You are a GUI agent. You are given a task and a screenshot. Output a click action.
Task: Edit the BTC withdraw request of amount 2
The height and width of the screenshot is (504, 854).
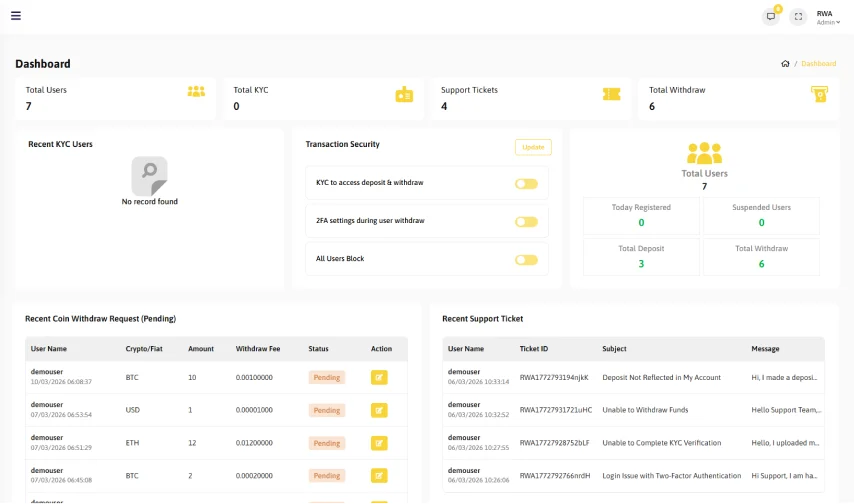pyautogui.click(x=379, y=476)
